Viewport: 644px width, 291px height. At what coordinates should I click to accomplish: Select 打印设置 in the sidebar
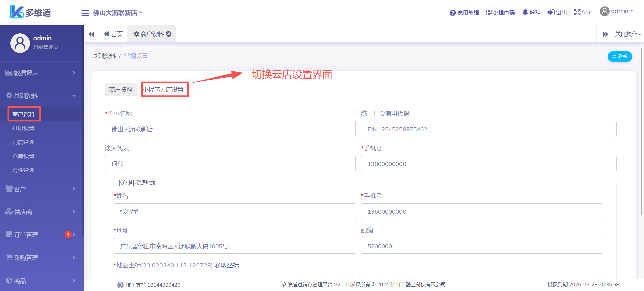click(x=23, y=128)
